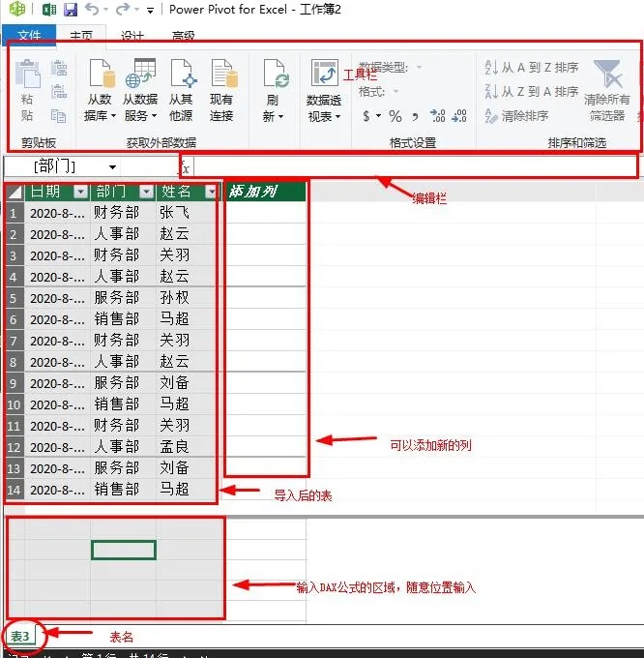
Task: Open 现有连接 (Existing Connections)
Action: point(221,75)
